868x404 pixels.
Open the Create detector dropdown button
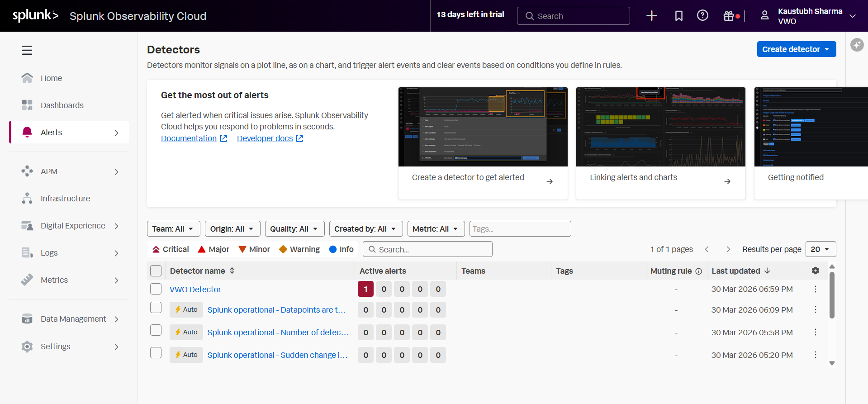[x=797, y=49]
